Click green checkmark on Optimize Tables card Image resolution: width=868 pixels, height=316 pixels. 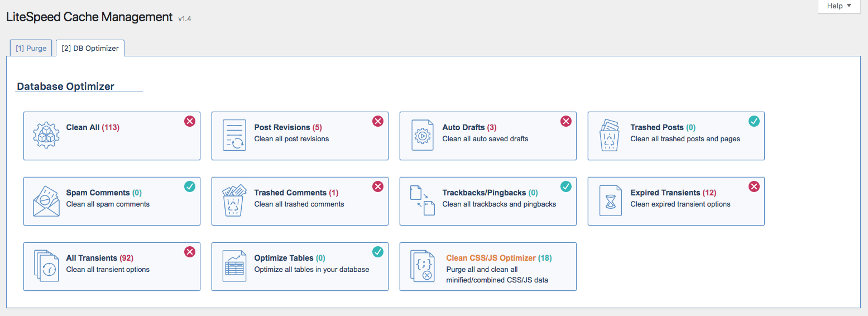click(378, 252)
